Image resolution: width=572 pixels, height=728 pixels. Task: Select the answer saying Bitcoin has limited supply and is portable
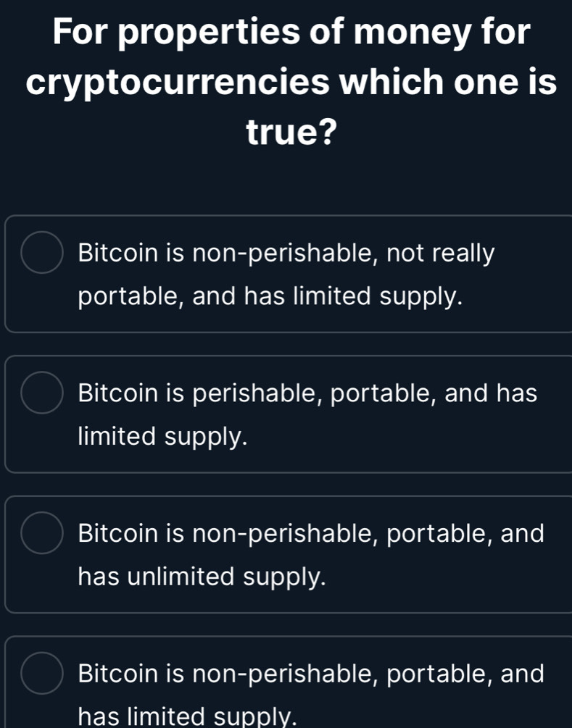pyautogui.click(x=286, y=688)
